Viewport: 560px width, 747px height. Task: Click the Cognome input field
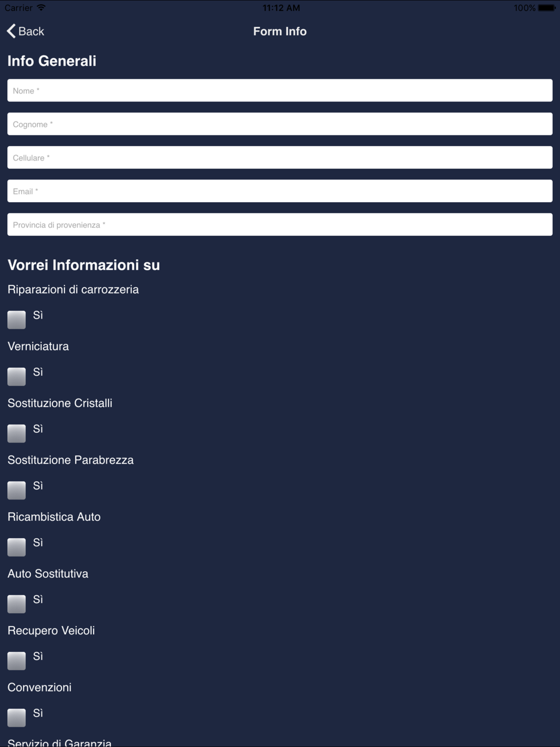pos(280,124)
